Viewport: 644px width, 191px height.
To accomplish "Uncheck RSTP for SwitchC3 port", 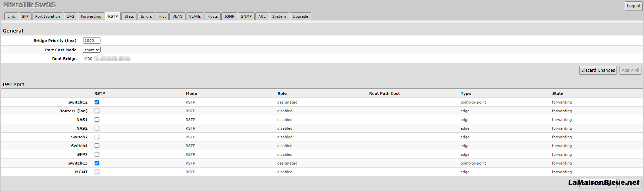I will pyautogui.click(x=97, y=163).
